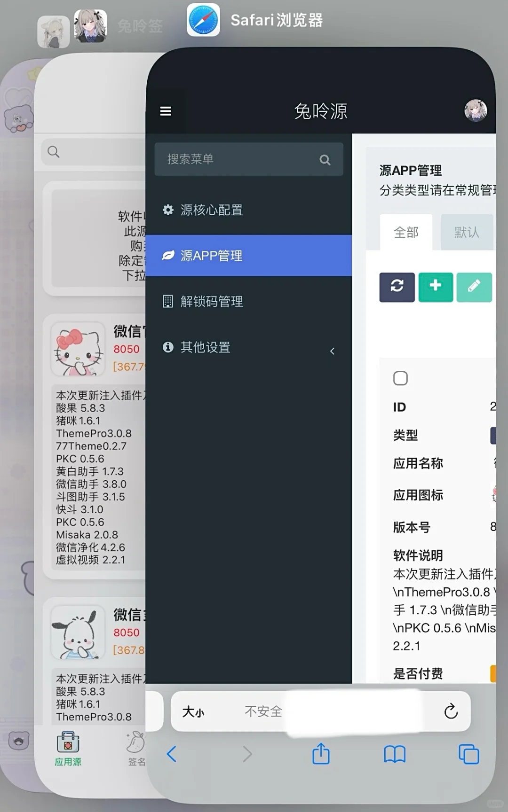Open 解锁码管理 menu item
This screenshot has height=812, width=508.
249,301
